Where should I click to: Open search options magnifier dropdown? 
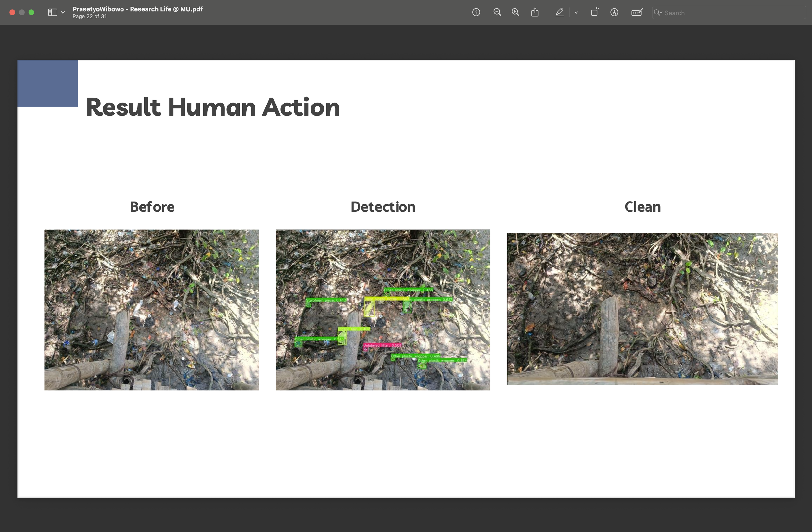click(x=658, y=13)
